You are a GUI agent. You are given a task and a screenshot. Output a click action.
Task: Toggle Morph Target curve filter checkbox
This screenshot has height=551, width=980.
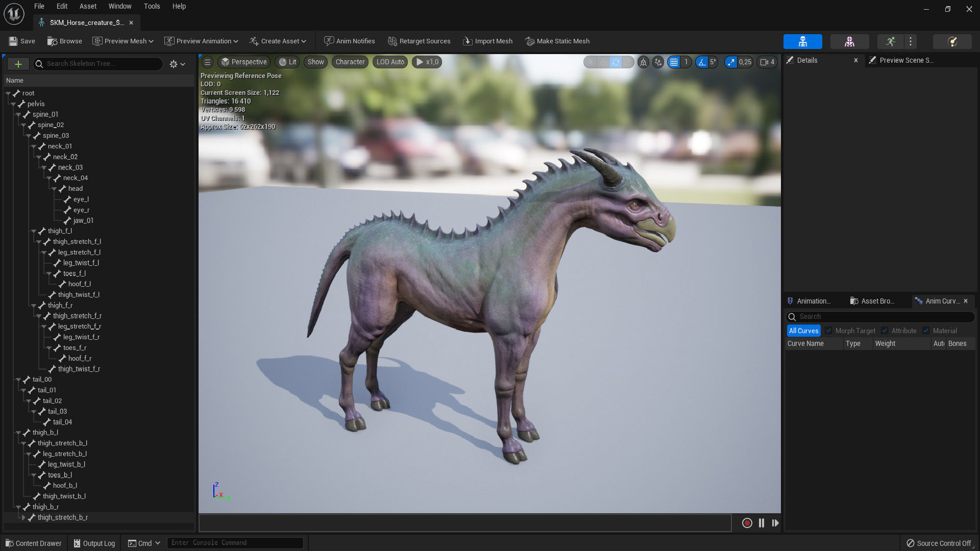pyautogui.click(x=828, y=331)
